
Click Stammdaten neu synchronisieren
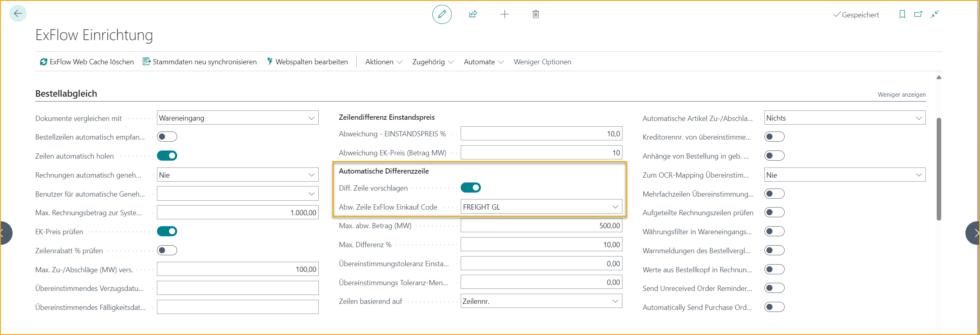coord(200,62)
